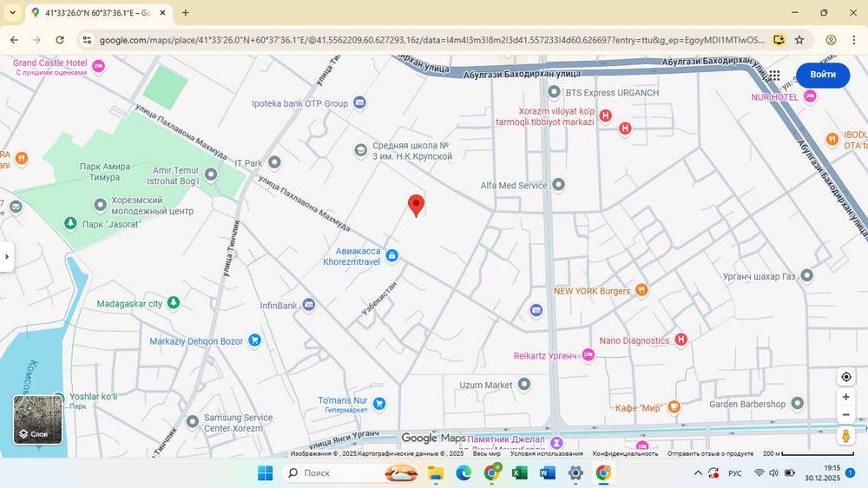Click Хорезмский молодежный центр marker
Viewport: 868px width, 488px height.
tap(100, 205)
